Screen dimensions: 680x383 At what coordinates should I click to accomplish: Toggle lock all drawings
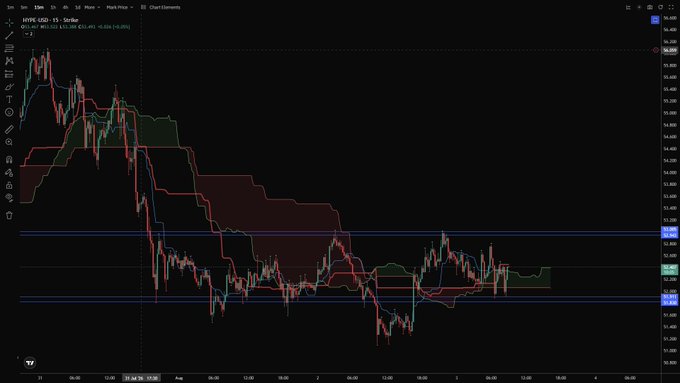(x=9, y=185)
